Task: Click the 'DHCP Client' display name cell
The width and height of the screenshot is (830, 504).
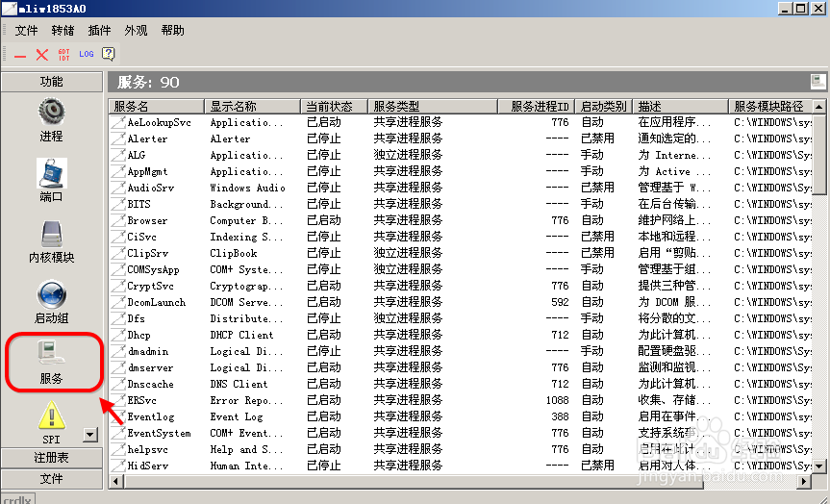Action: click(242, 335)
